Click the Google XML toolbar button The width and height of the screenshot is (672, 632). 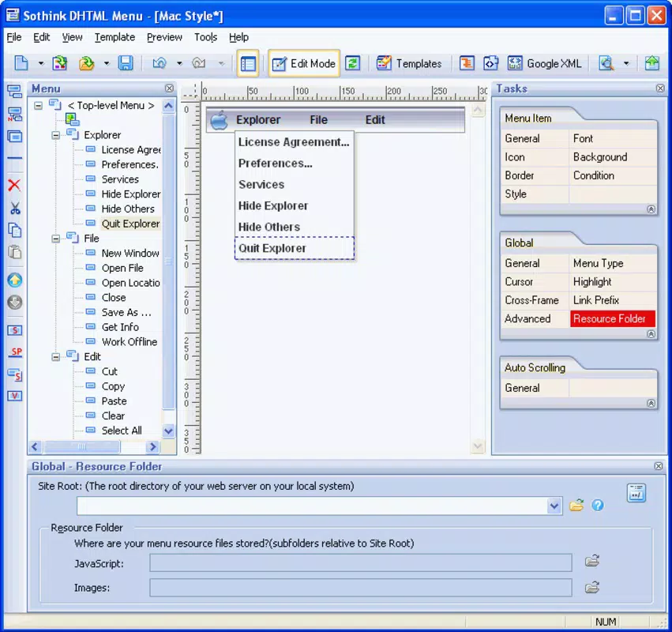(544, 63)
